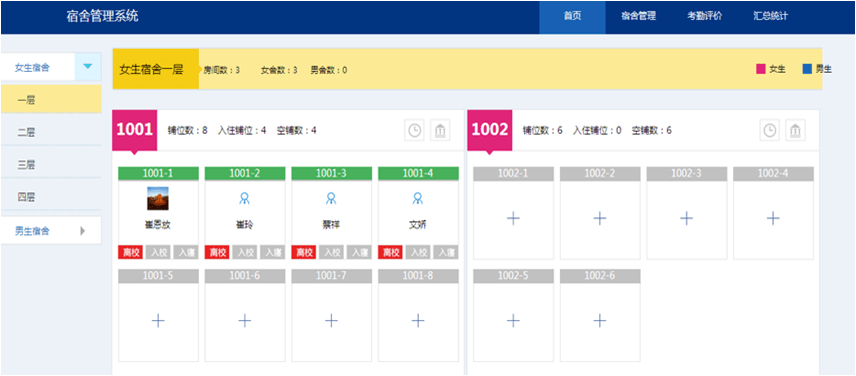Toggle 入寝 status for bed 1001-4

447,252
